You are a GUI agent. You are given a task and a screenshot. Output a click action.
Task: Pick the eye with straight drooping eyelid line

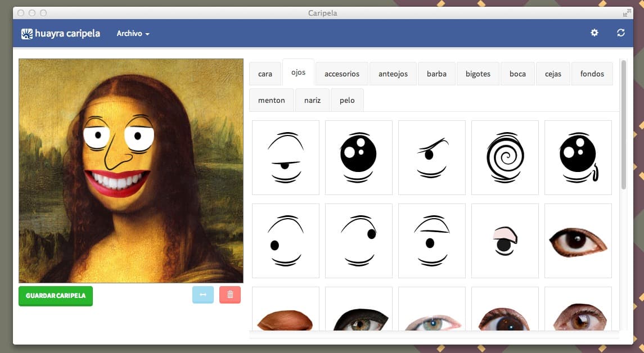click(x=431, y=241)
